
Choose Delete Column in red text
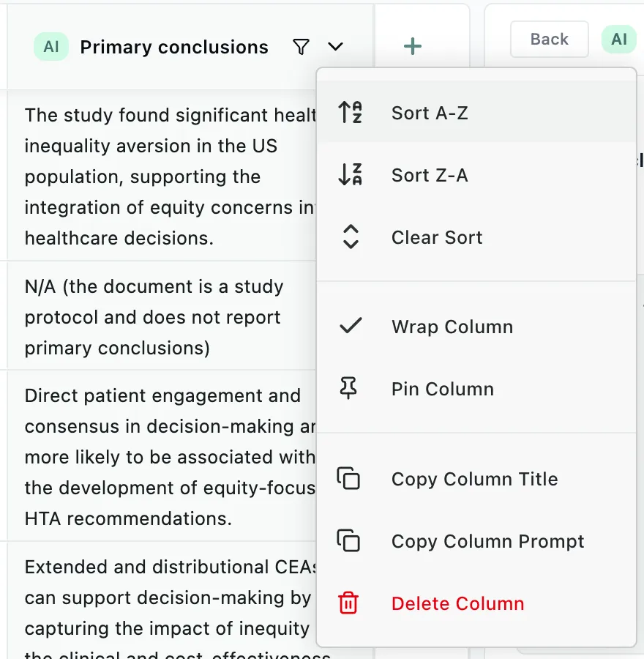tap(458, 603)
